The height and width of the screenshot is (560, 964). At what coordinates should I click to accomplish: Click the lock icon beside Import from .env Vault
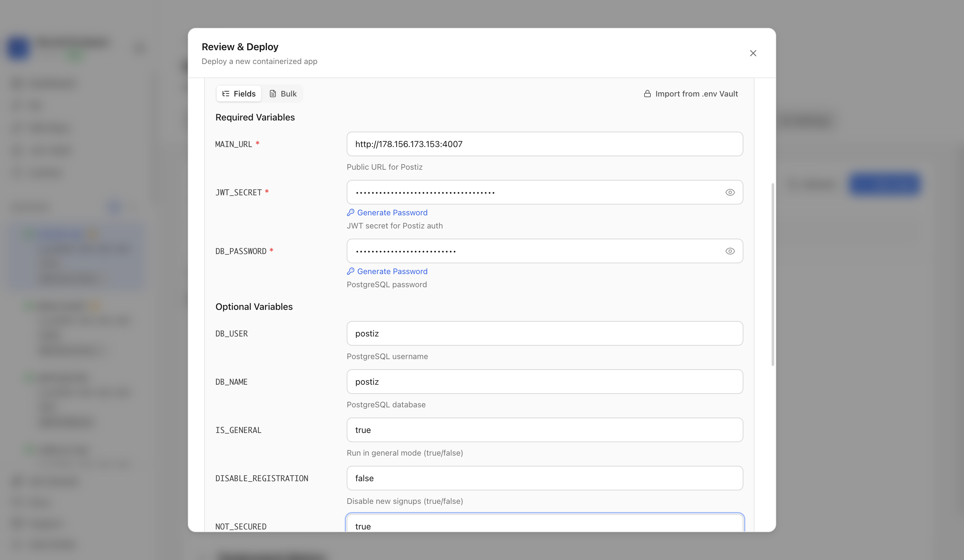[x=647, y=94]
